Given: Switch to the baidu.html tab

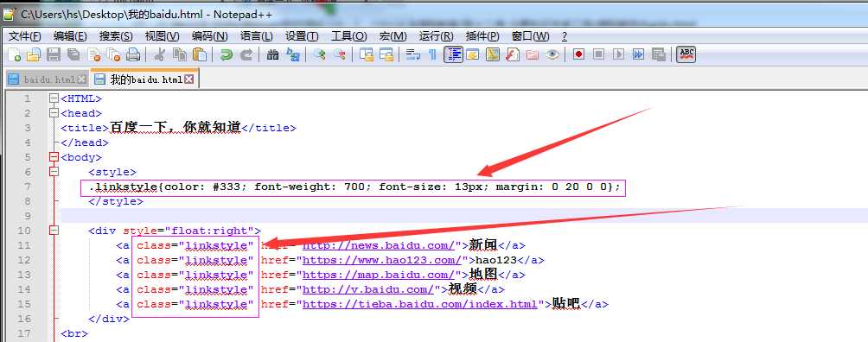Looking at the screenshot, I should click(x=48, y=79).
